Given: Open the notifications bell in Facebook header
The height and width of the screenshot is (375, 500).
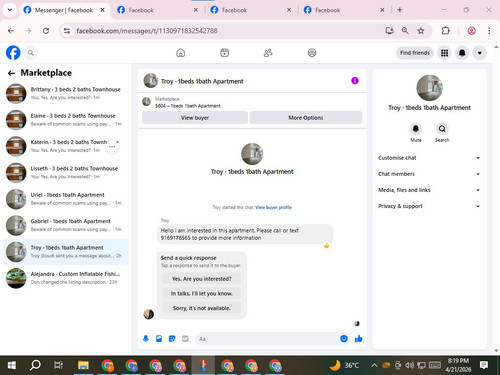Looking at the screenshot, I should [462, 53].
